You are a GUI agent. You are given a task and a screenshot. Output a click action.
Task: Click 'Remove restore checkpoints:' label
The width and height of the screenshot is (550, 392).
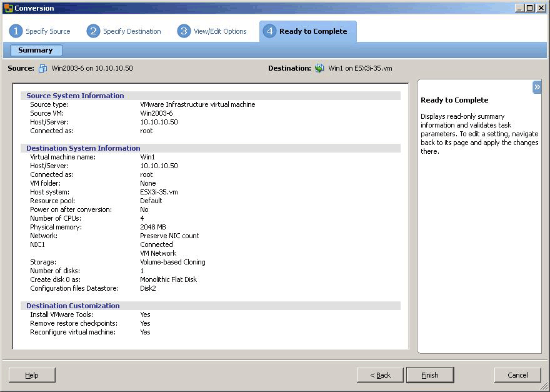pos(74,324)
